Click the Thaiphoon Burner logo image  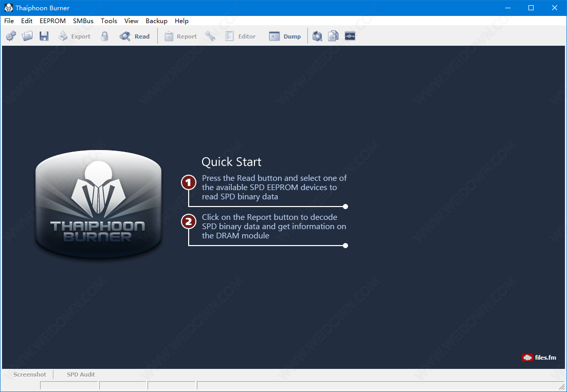coord(98,204)
